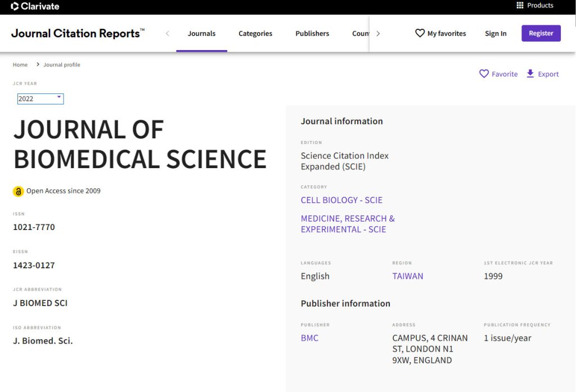Open the Journals tab

(202, 33)
